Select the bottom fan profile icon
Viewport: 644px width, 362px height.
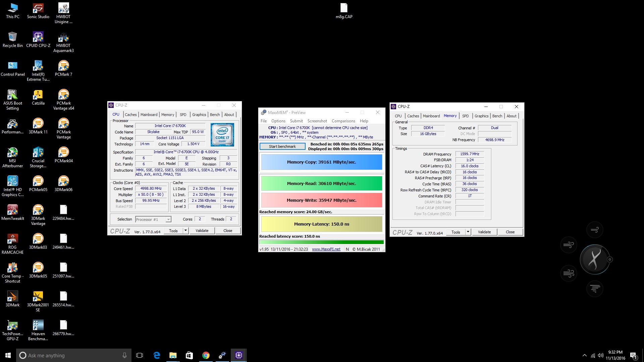point(595,288)
